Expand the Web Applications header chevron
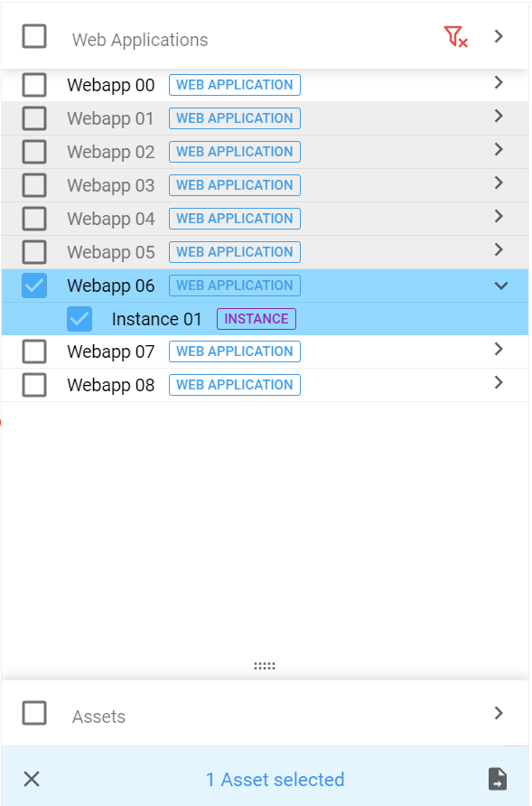The height and width of the screenshot is (806, 532). coord(499,36)
